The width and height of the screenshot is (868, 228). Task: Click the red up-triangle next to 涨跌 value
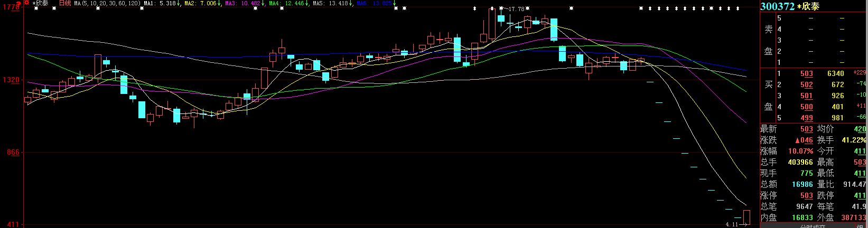(797, 140)
